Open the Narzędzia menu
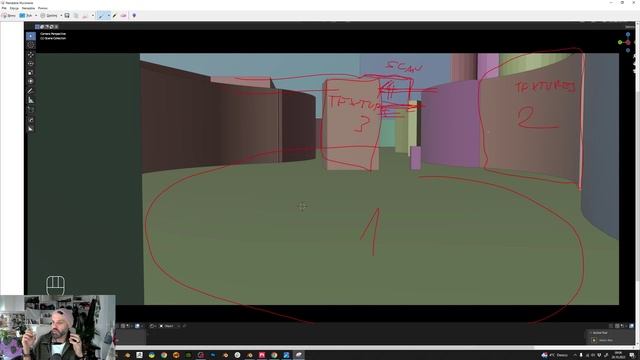 [x=28, y=8]
